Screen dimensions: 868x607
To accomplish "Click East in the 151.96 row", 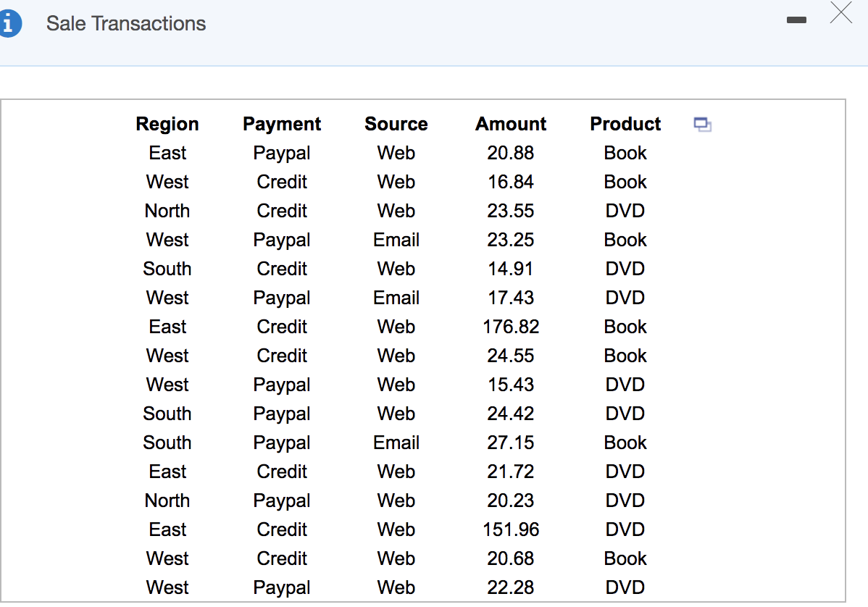I will click(167, 529).
